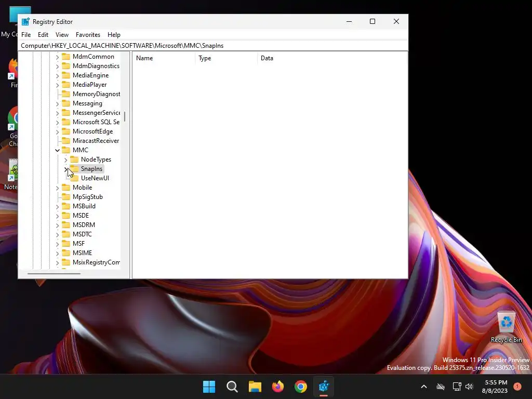
Task: Expand the MSBuild key
Action: tap(57, 206)
